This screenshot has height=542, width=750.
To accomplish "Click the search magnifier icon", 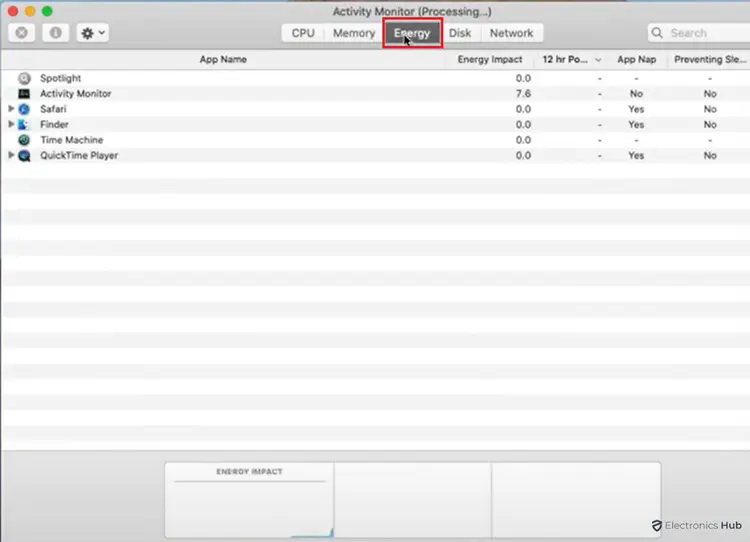I will click(657, 33).
